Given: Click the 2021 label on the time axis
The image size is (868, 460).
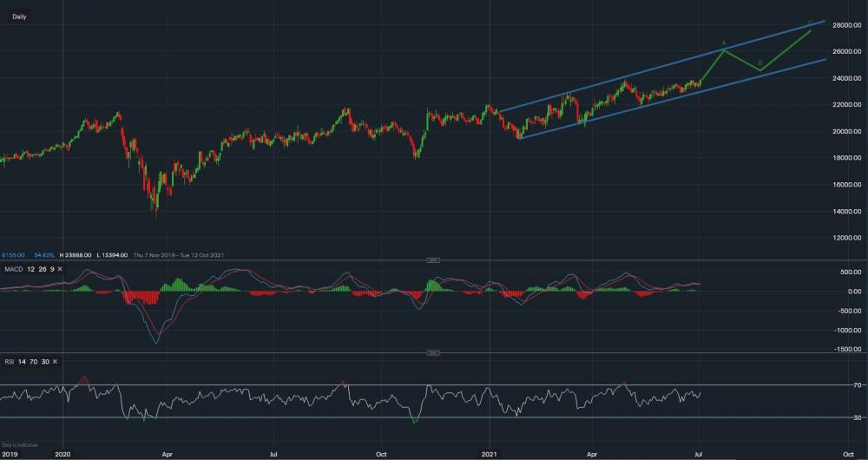Looking at the screenshot, I should coord(490,453).
